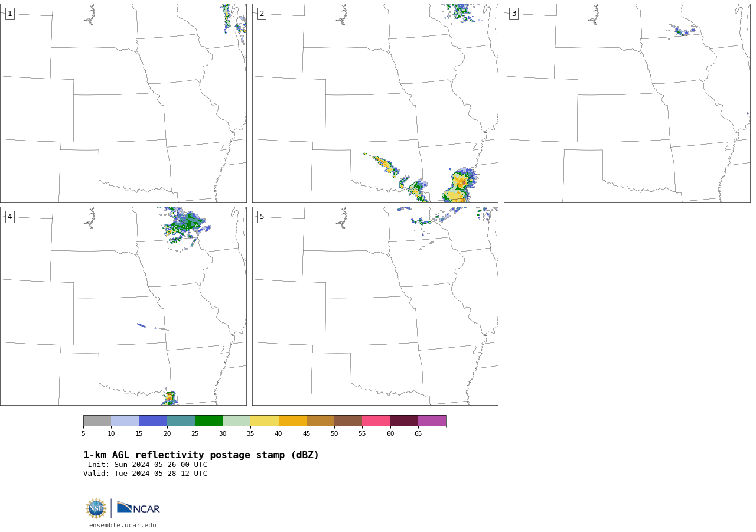Click the brown 50-55 dBZ swatch
This screenshot has width=756, height=532.
348,421
